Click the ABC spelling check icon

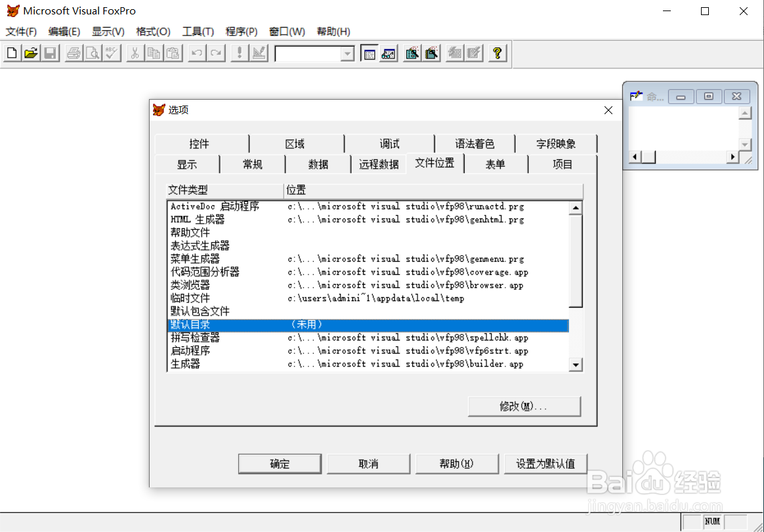(x=111, y=53)
